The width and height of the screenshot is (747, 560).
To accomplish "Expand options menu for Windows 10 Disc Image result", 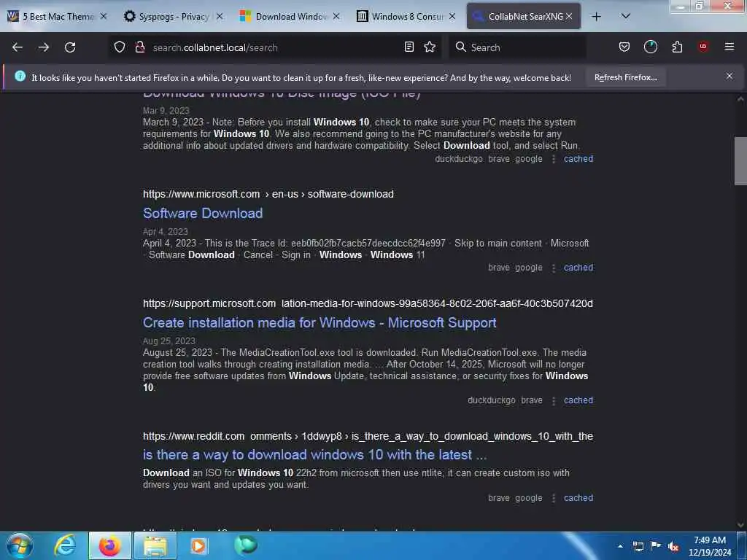I will tap(553, 159).
